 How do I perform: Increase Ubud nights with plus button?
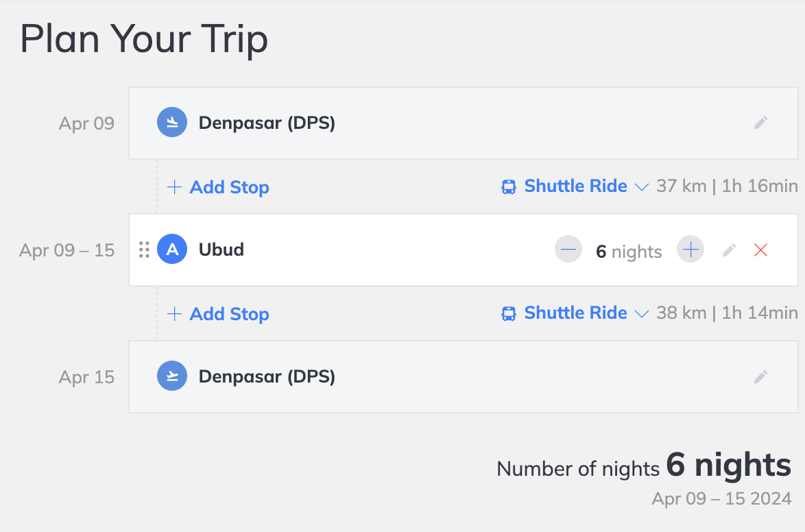point(690,250)
